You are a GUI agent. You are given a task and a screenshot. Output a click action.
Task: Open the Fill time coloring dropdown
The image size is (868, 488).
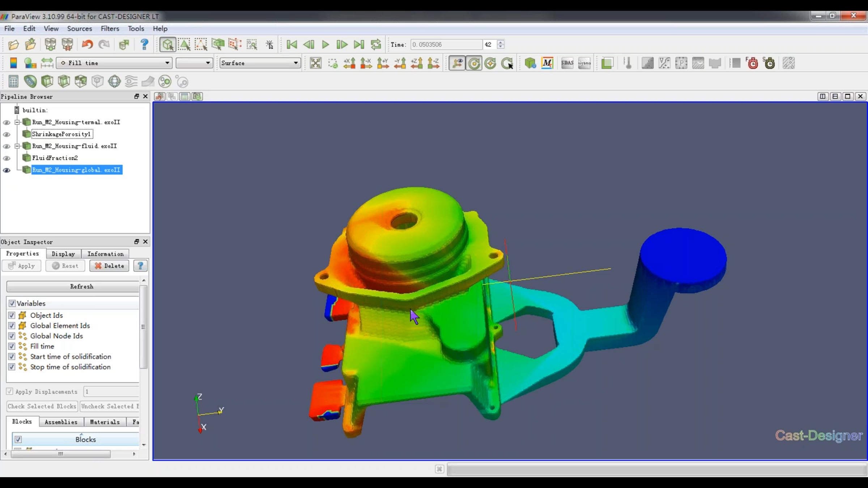tap(114, 63)
